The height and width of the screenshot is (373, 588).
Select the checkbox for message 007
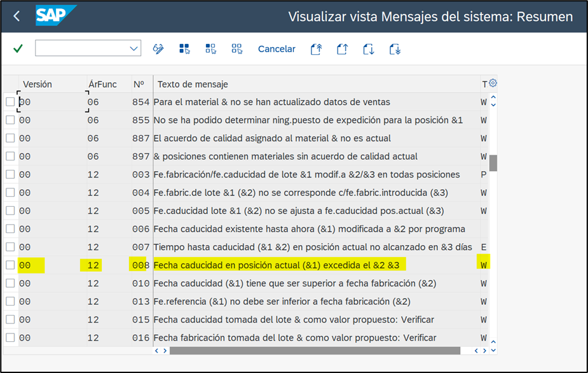click(x=10, y=247)
